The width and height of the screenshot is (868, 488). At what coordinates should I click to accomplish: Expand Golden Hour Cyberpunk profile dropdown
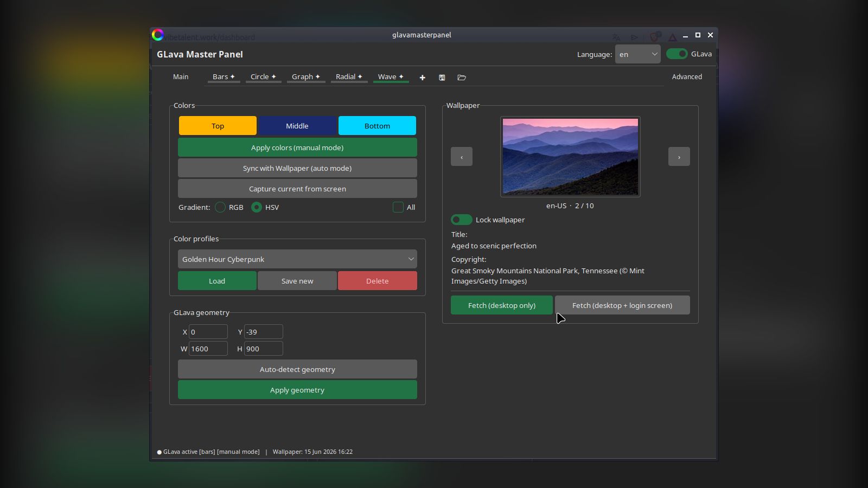click(x=297, y=259)
